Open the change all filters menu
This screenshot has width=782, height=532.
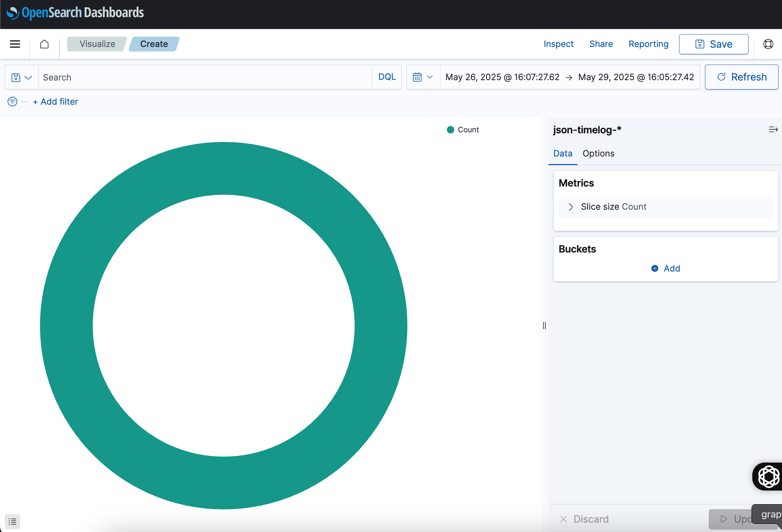point(12,102)
